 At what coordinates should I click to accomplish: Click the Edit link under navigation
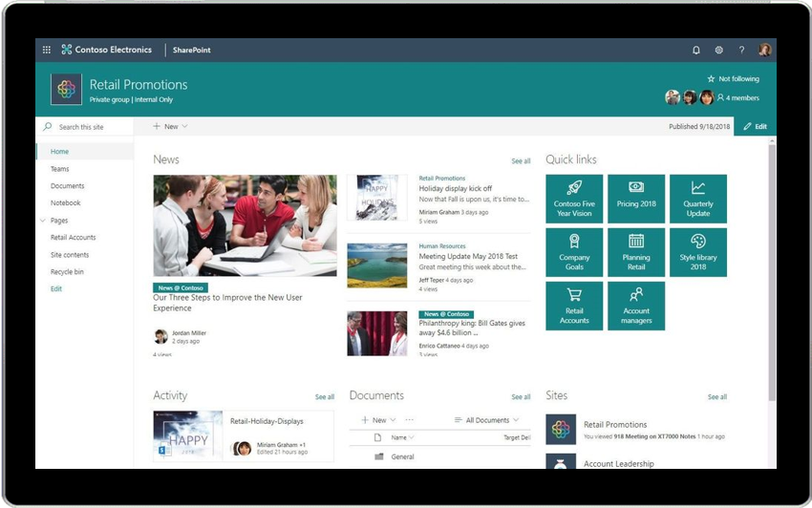click(56, 289)
